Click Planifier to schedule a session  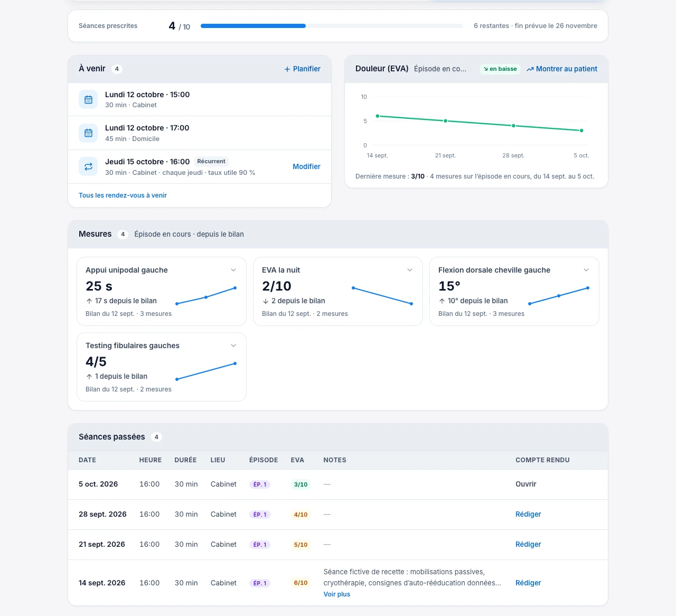pyautogui.click(x=303, y=69)
